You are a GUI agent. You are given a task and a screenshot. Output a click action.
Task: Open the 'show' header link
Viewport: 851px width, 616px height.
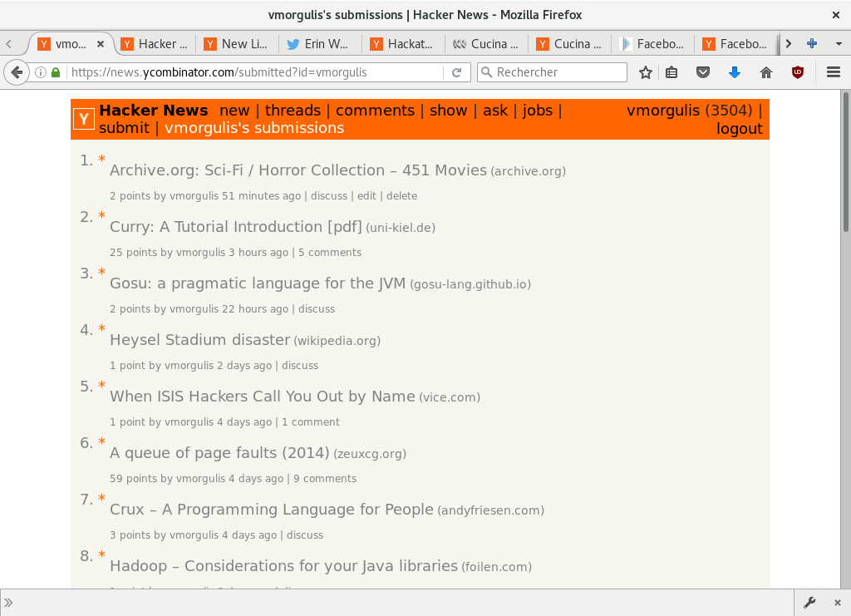point(448,111)
